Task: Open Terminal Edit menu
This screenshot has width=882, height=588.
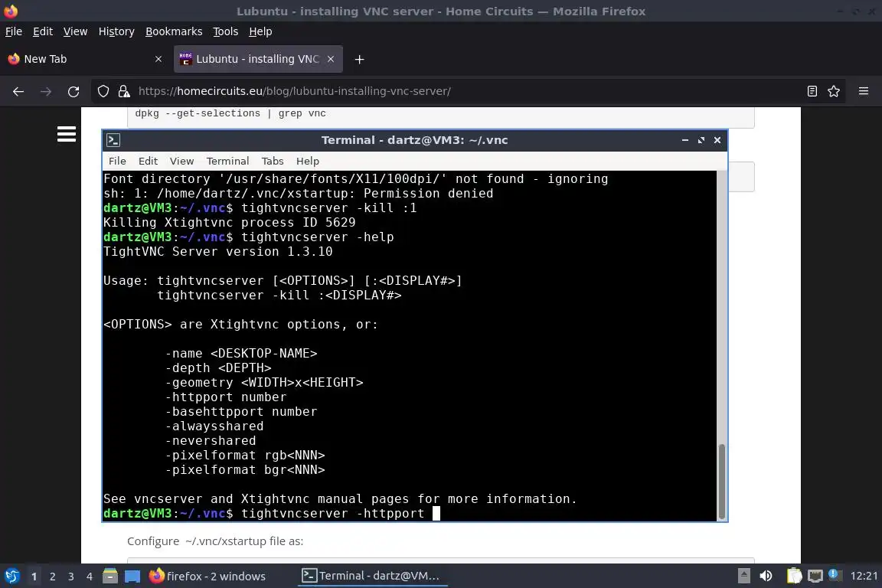Action: click(x=148, y=161)
